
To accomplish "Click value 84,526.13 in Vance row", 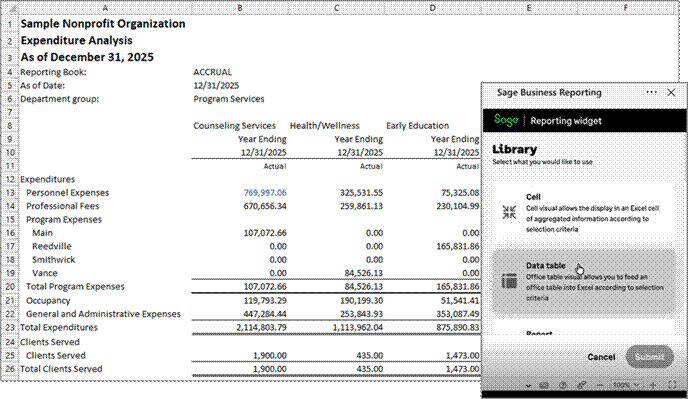I will 363,273.
